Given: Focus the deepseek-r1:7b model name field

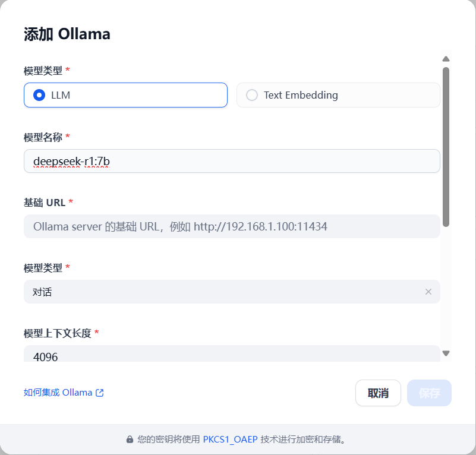Looking at the screenshot, I should (232, 160).
